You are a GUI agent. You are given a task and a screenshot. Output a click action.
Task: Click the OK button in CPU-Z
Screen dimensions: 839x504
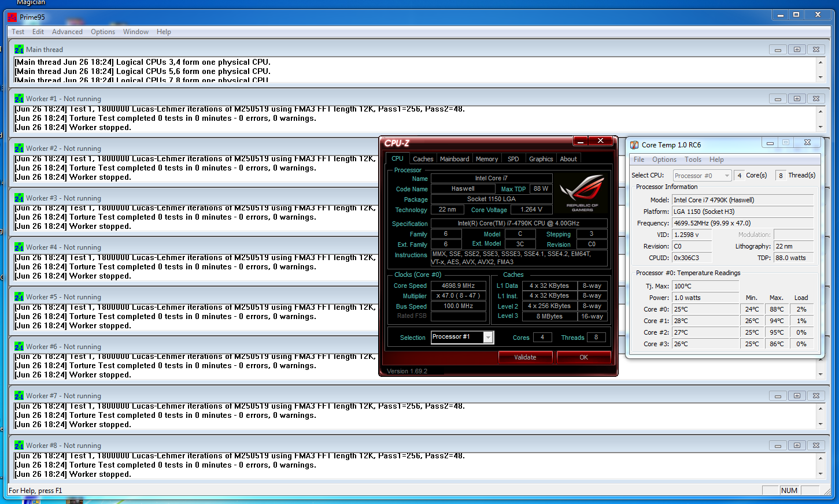(x=583, y=357)
